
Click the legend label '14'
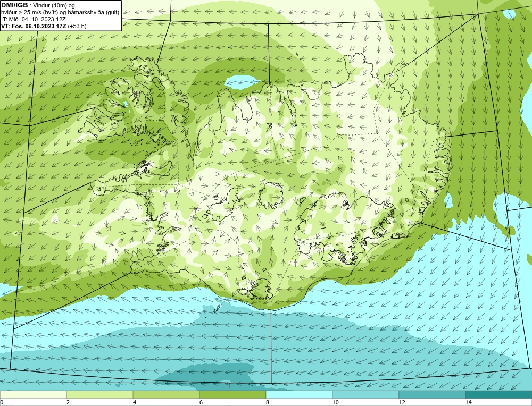point(469,402)
